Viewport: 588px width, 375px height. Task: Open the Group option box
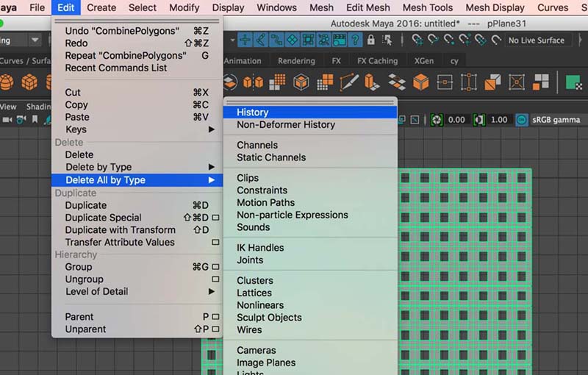point(215,267)
